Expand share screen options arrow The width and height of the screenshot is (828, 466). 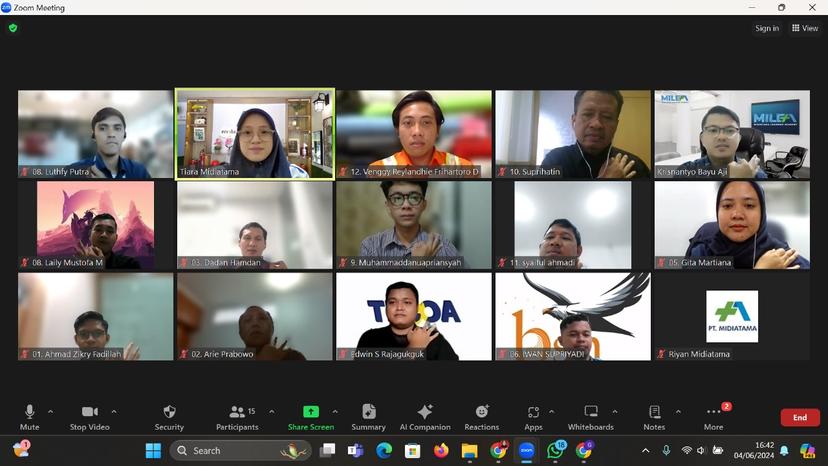[x=335, y=412]
